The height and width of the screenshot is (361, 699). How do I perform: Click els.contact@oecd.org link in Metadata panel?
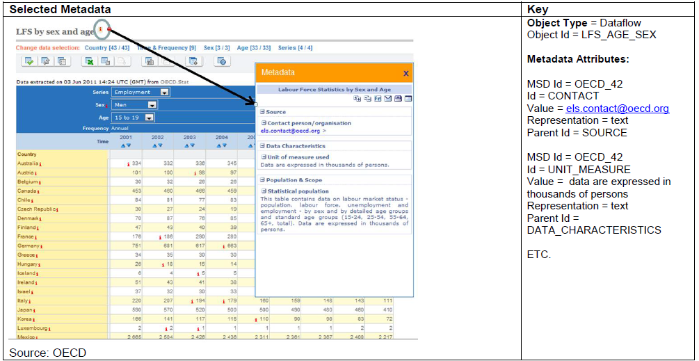click(x=291, y=131)
